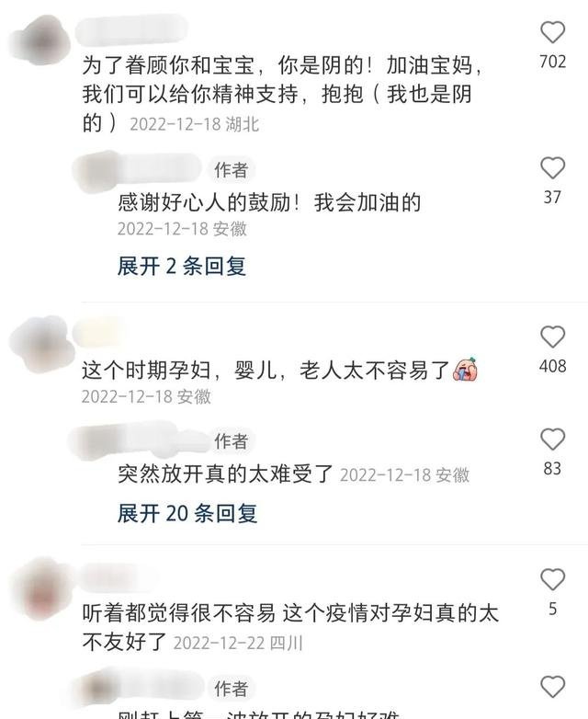Select reply text 突然放开真的太难受了

225,474
